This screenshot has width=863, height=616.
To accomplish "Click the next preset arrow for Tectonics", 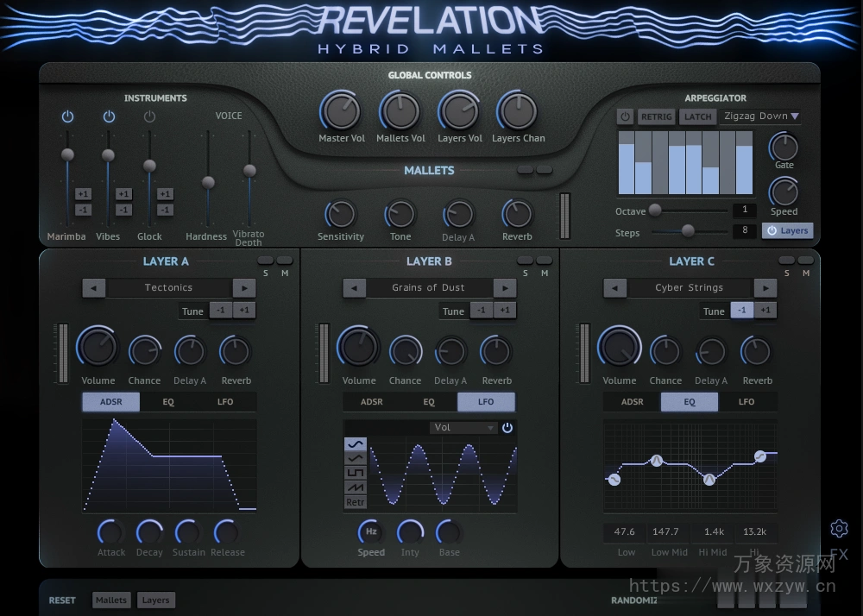I will (x=244, y=287).
